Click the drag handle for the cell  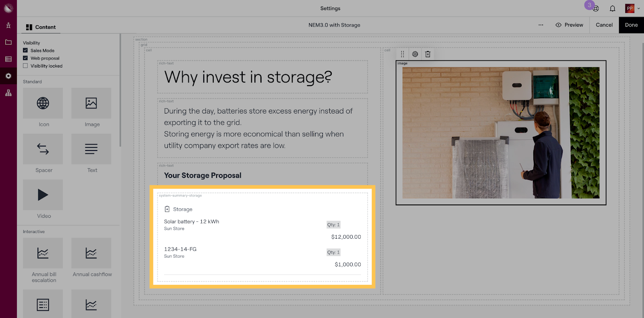pos(402,54)
